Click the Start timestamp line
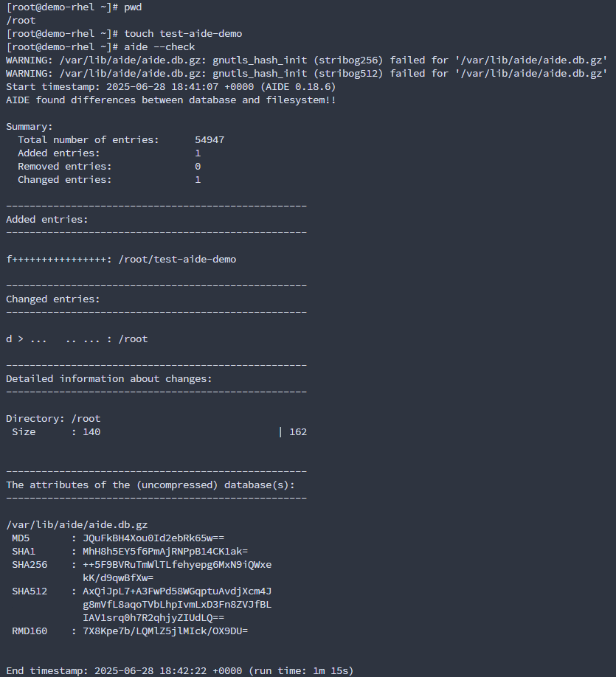The width and height of the screenshot is (616, 677). point(170,86)
